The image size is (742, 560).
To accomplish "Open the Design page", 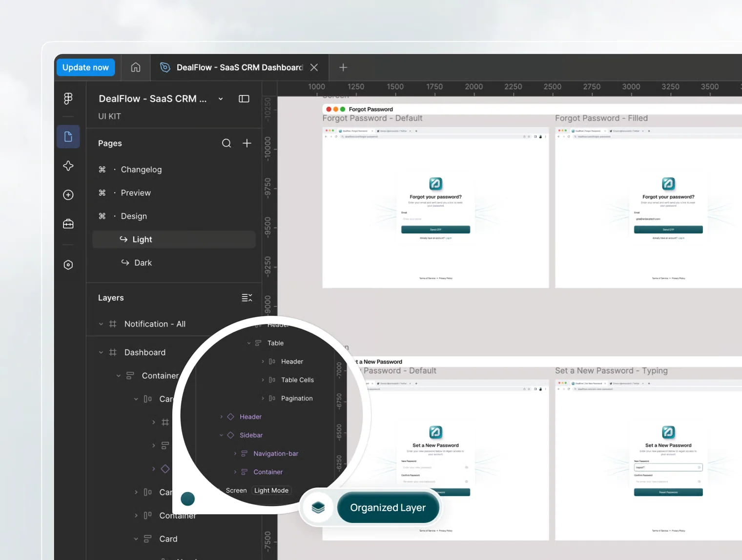I will click(x=134, y=216).
